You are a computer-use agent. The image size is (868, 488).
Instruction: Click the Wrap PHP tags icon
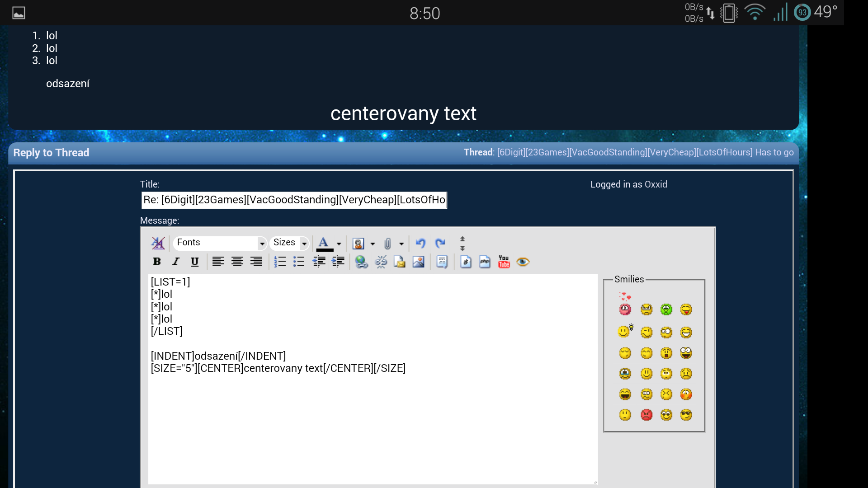click(485, 262)
